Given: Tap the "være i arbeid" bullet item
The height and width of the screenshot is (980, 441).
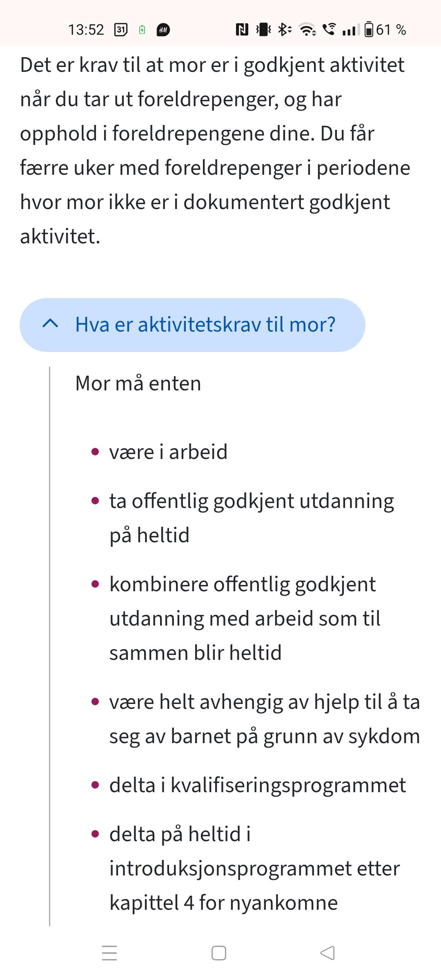Looking at the screenshot, I should [168, 452].
